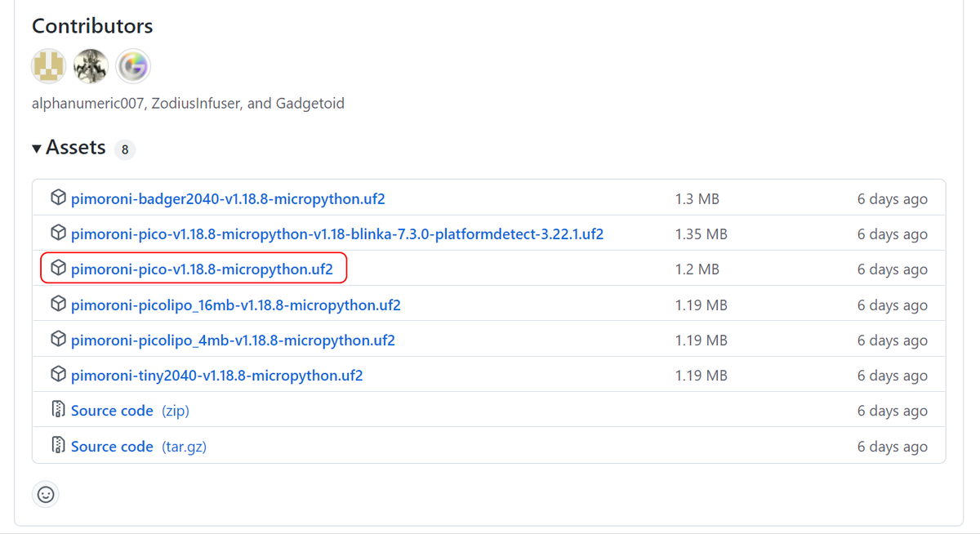Click the package icon beside picolipo_4mb file
This screenshot has height=534, width=980.
pyautogui.click(x=58, y=340)
